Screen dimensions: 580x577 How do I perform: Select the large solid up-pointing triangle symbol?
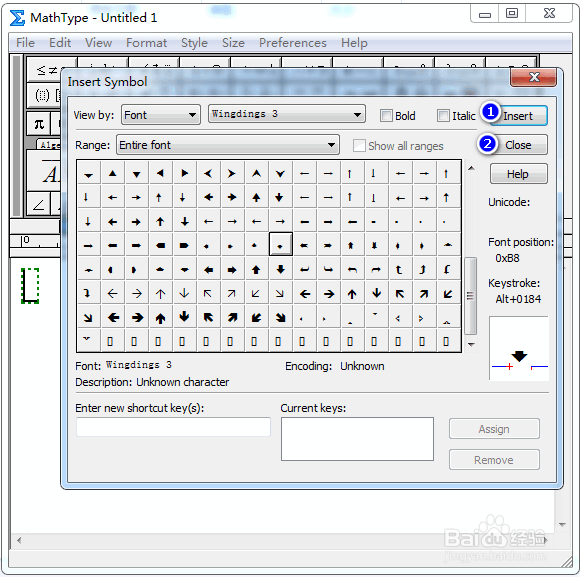[112, 173]
